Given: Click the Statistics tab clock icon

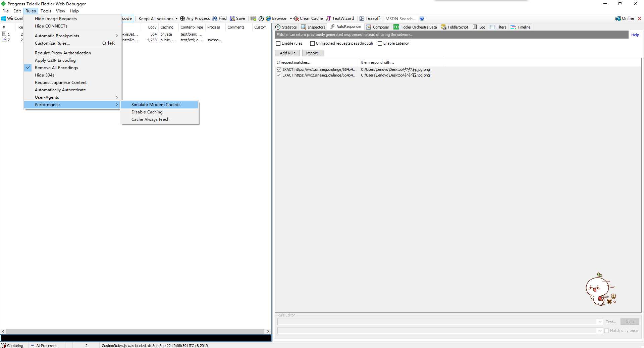Looking at the screenshot, I should [x=278, y=27].
